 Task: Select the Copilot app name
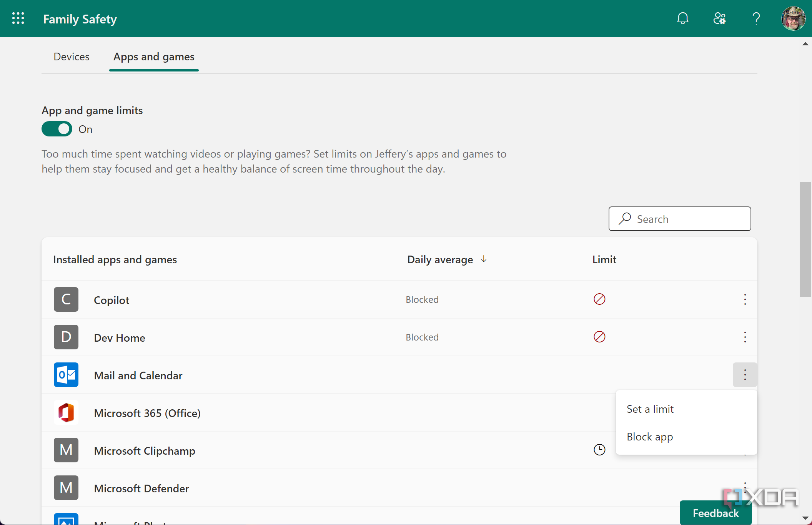[x=111, y=300]
